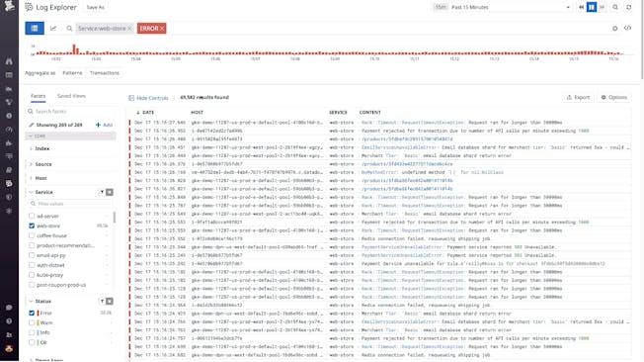
Task: Click the Search facets input field
Action: [x=71, y=112]
